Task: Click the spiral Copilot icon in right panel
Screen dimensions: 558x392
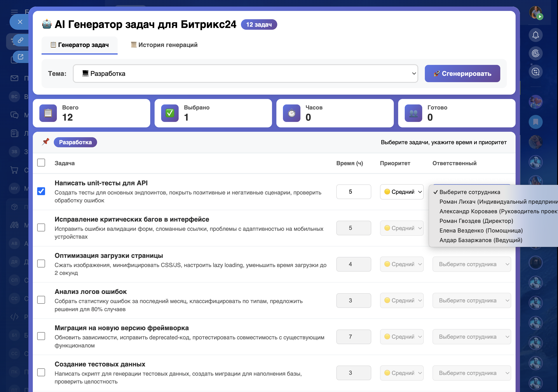Action: [535, 53]
